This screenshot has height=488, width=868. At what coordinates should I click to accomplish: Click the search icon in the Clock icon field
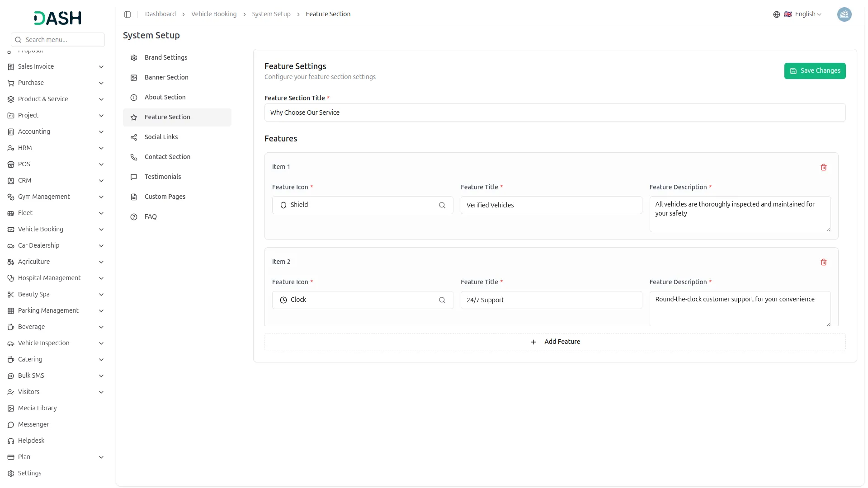click(442, 300)
